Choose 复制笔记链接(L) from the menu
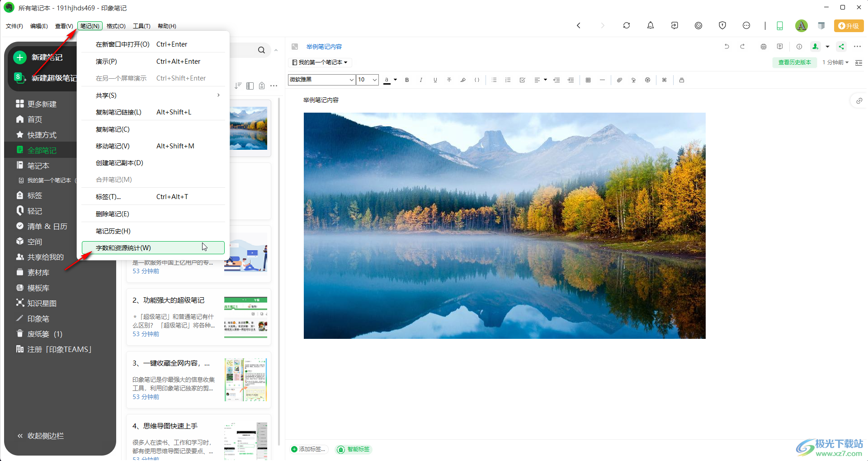868x461 pixels. 153,112
